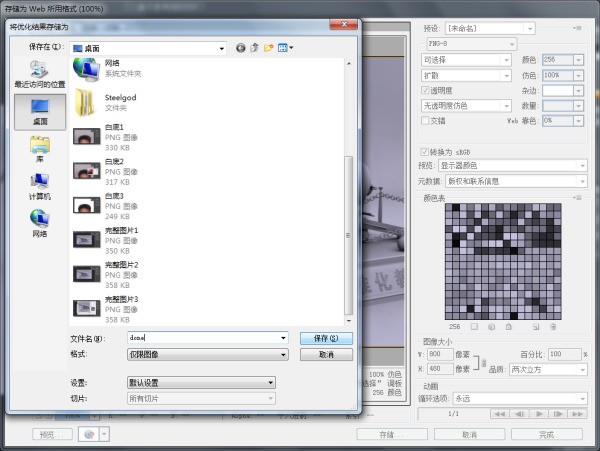Toggle the Transparency (透明度) checkbox
This screenshot has width=600, height=451.
[426, 90]
